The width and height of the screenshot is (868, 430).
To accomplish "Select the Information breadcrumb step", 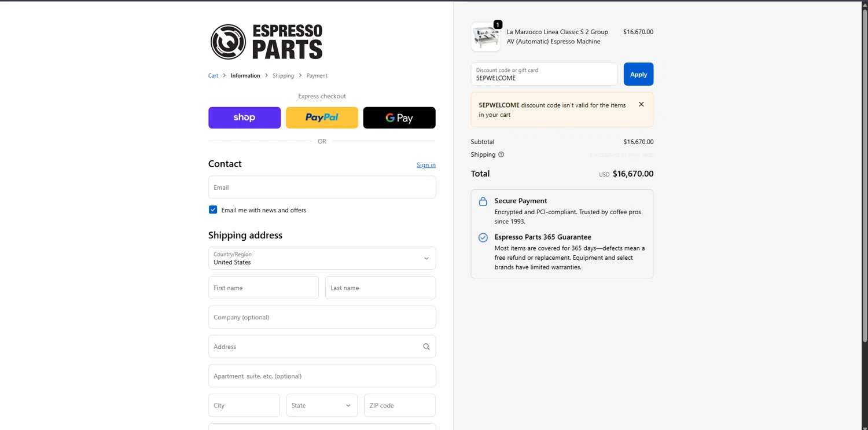I will (245, 76).
